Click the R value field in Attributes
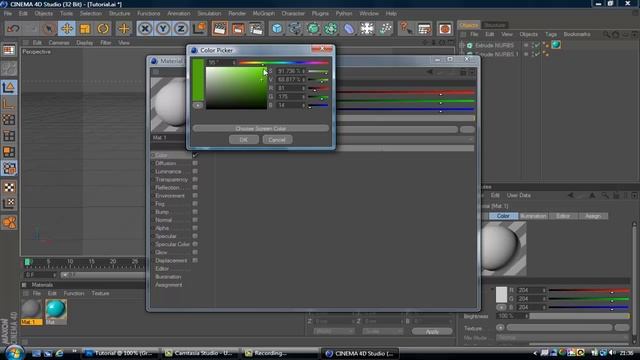This screenshot has height=360, width=640. coord(531,290)
